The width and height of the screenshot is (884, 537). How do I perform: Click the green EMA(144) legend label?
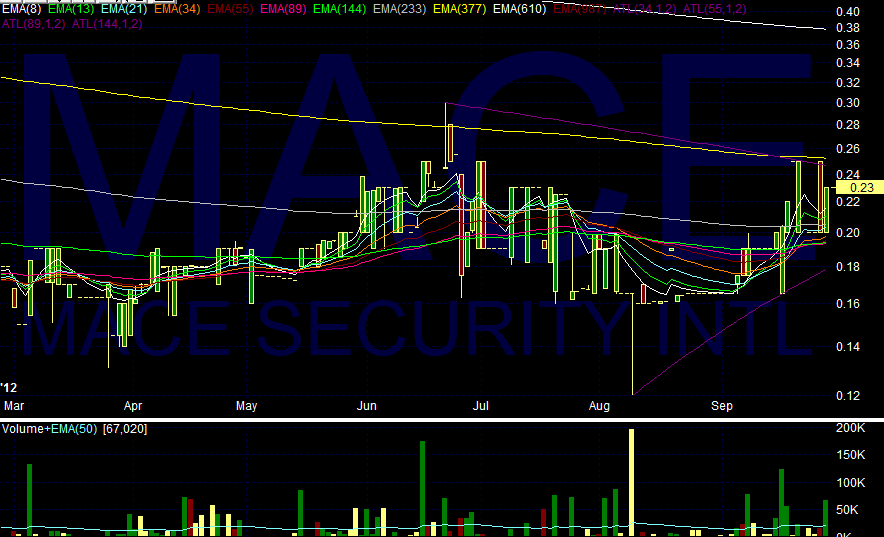tap(339, 9)
